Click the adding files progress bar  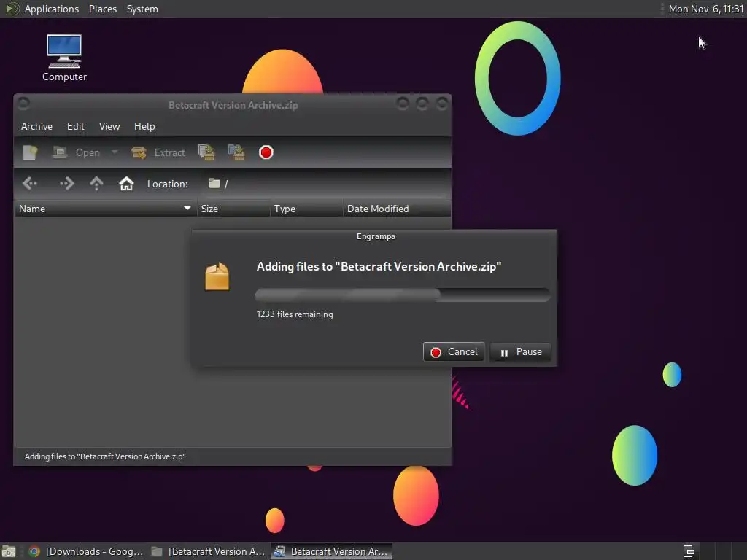(x=403, y=295)
